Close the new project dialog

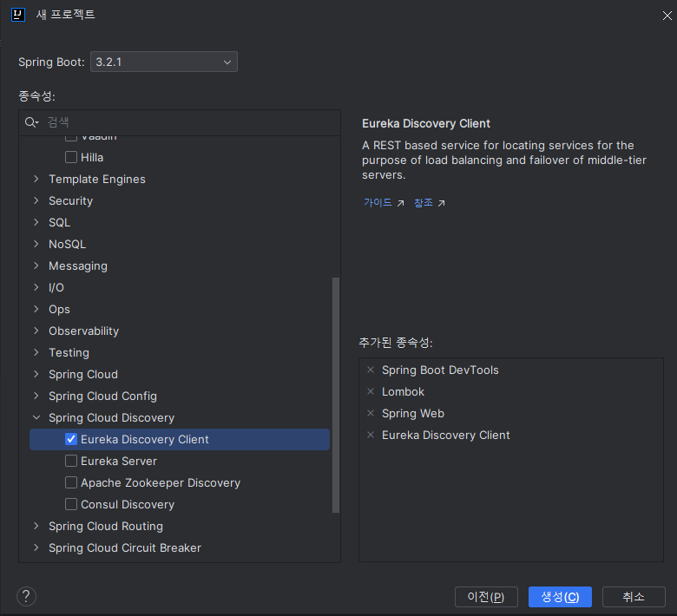pyautogui.click(x=667, y=16)
